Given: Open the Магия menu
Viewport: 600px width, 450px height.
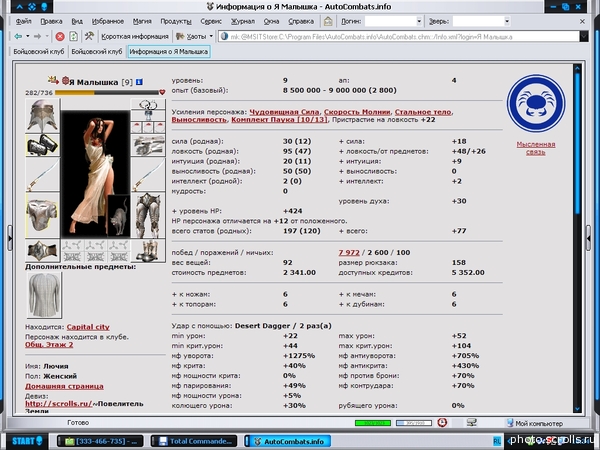Looking at the screenshot, I should (142, 21).
